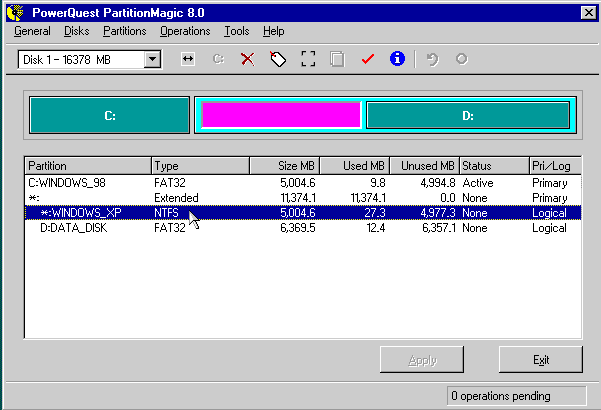Select the C: partition block in disk map
Image resolution: width=601 pixels, height=410 pixels.
110,115
